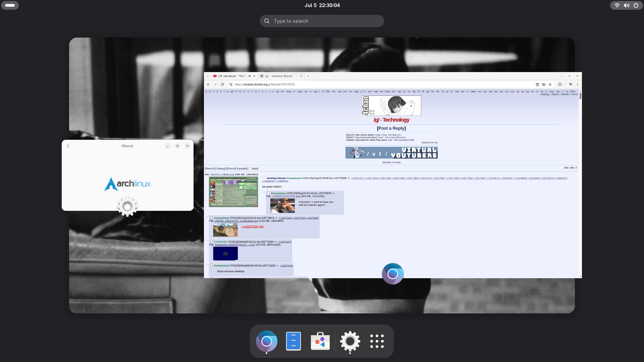Reload the 4chan page
The width and height of the screenshot is (644, 362).
click(x=222, y=84)
